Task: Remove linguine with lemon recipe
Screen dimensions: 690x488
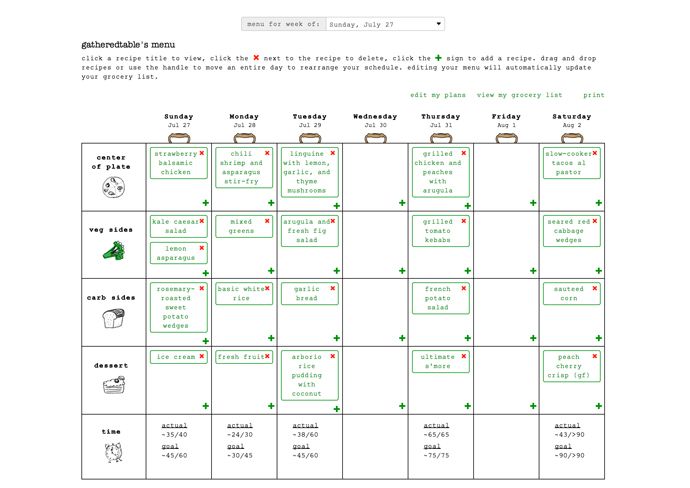Action: (333, 153)
